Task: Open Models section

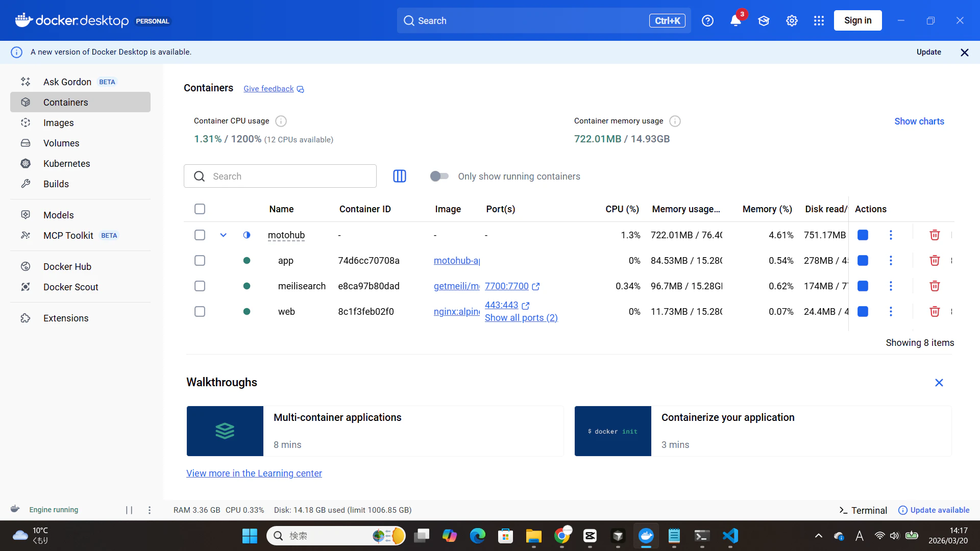Action: coord(80,215)
